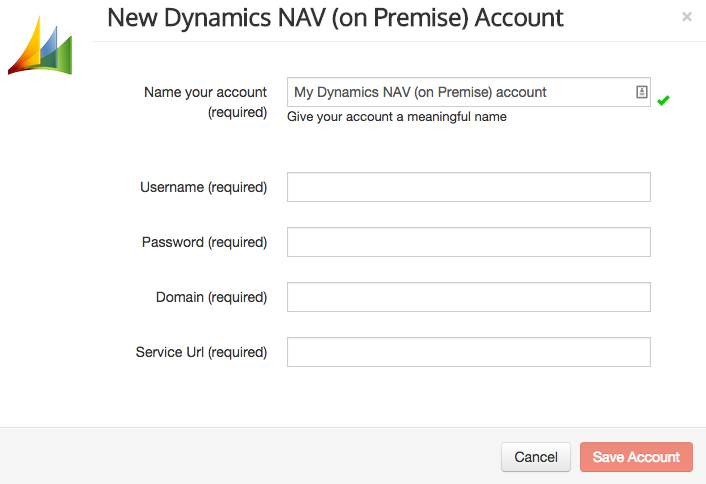This screenshot has height=484, width=706.
Task: Click the "Service Url (required)" label
Action: (201, 352)
